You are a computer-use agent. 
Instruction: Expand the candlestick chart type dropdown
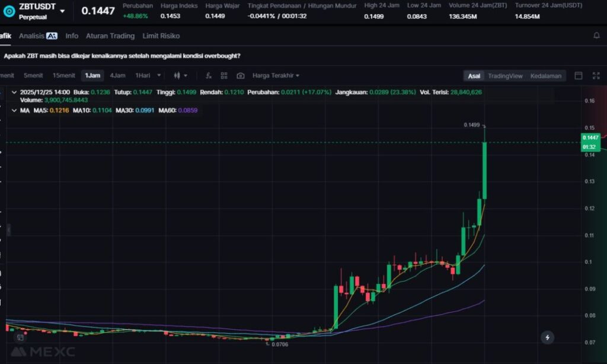(180, 76)
